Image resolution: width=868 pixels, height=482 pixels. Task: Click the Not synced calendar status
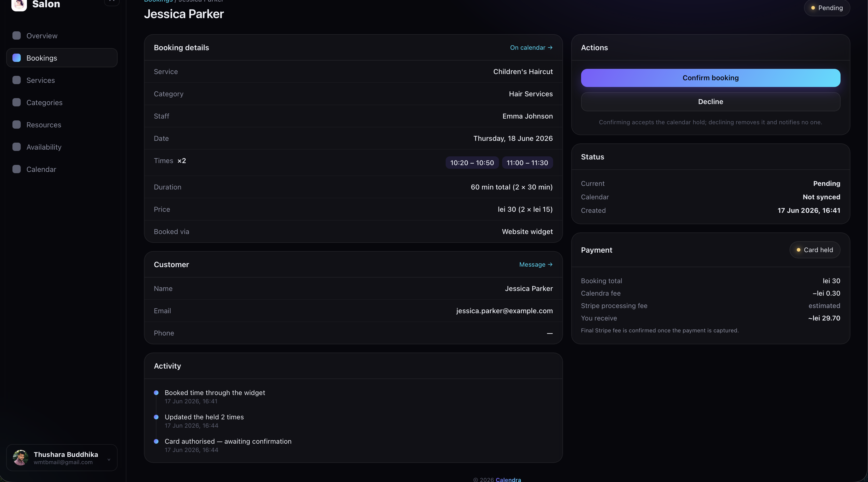point(821,197)
